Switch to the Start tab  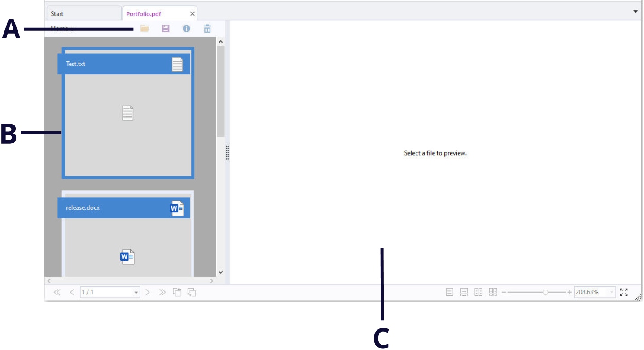pyautogui.click(x=57, y=13)
